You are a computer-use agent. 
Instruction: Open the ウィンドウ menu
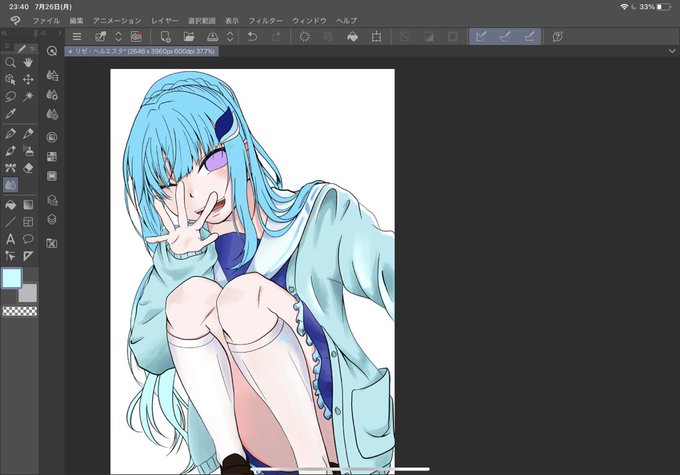pos(309,20)
